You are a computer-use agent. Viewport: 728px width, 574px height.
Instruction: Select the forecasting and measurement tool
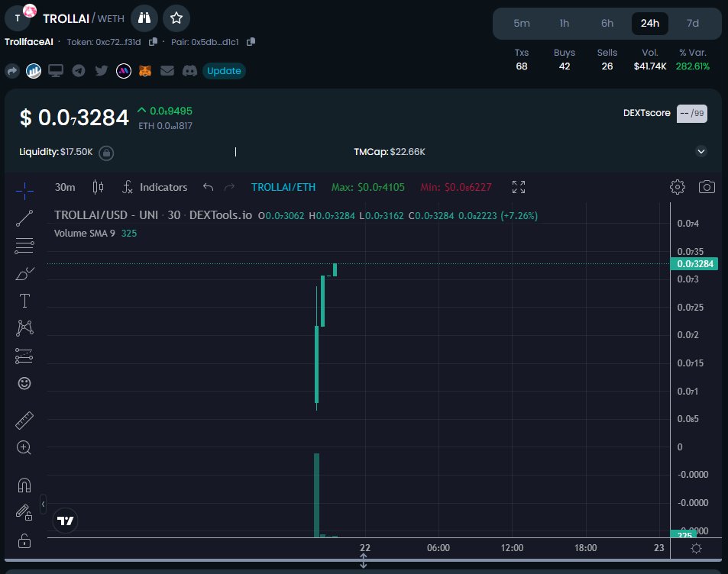(x=24, y=356)
